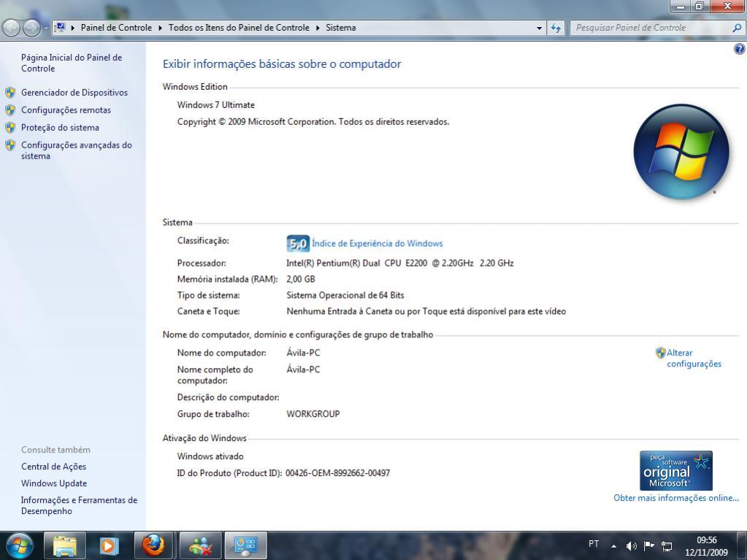This screenshot has width=747, height=560.
Task: Click the Windows ativado status text
Action: coord(210,456)
